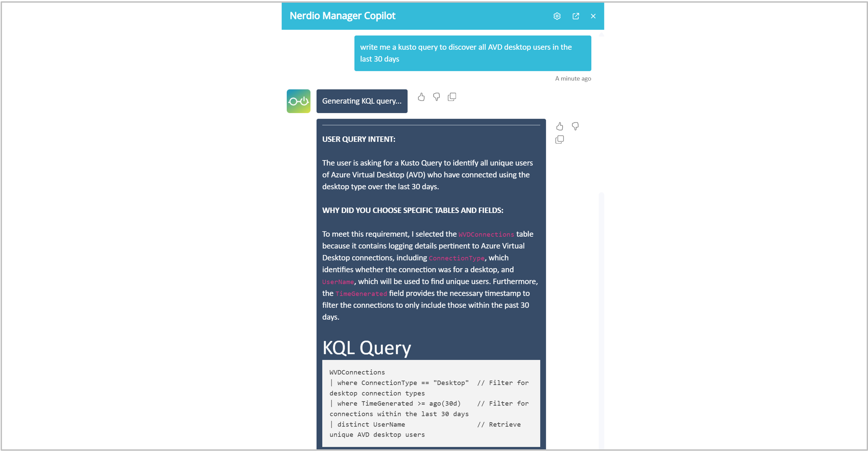Thumbs down the 'Generating KQL query' message
Screen dimensions: 868x451
(x=437, y=97)
